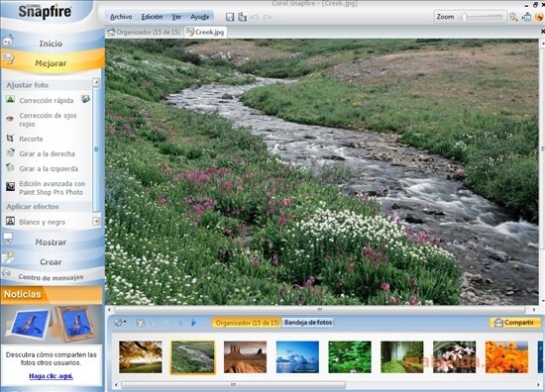The width and height of the screenshot is (545, 392).
Task: Click the thumbnail strip horizontal scrollbar
Action: (234, 385)
